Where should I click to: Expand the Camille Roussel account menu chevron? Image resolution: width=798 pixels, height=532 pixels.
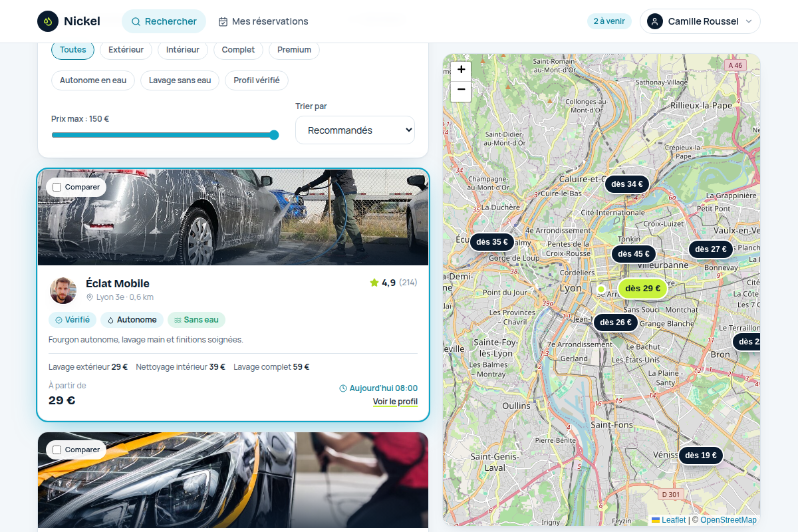[749, 21]
